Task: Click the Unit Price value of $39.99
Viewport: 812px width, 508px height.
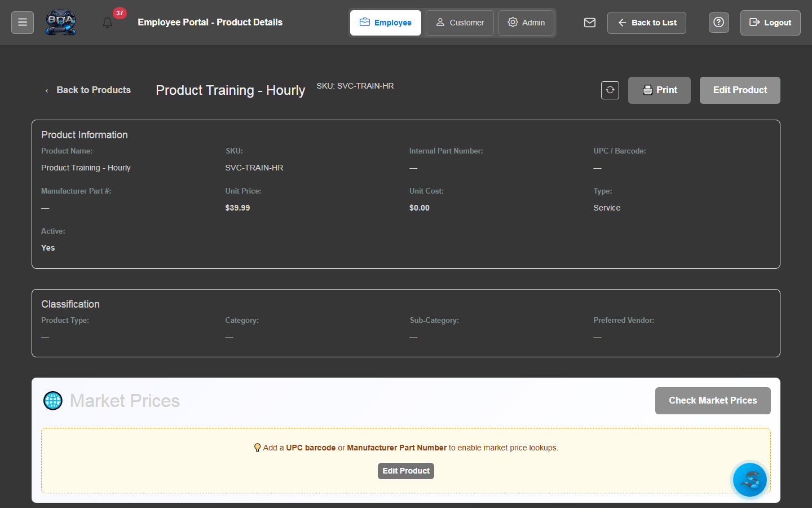Action: [x=237, y=208]
